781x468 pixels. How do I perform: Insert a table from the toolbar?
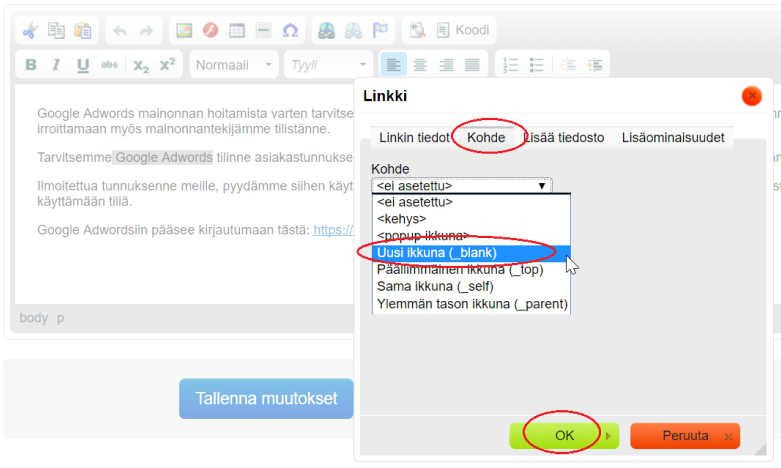(237, 31)
